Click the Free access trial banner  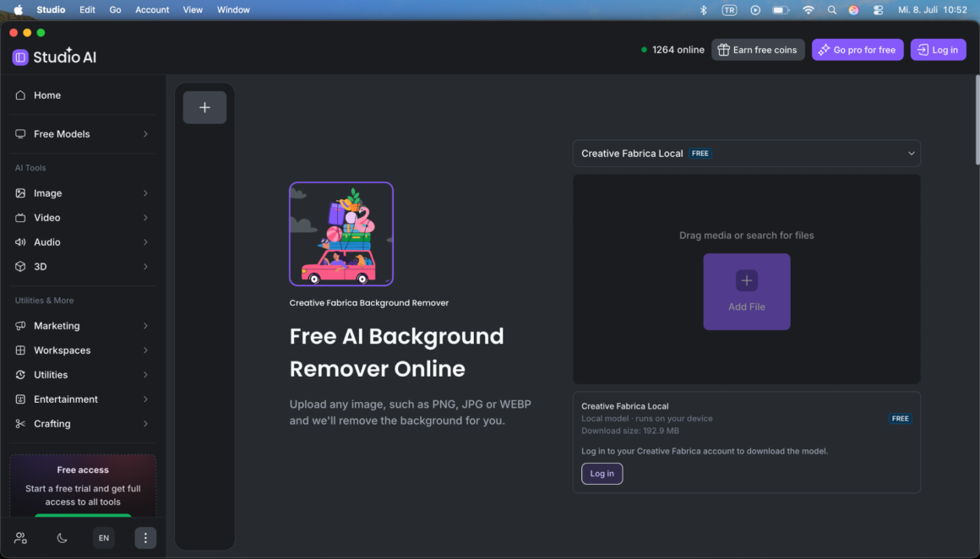click(83, 486)
